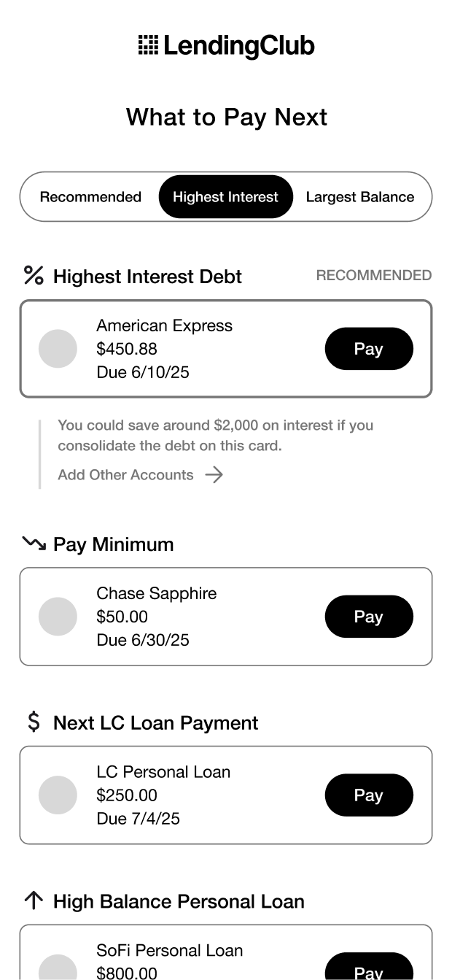Click the percent icon beside Highest Interest Debt

tap(34, 276)
